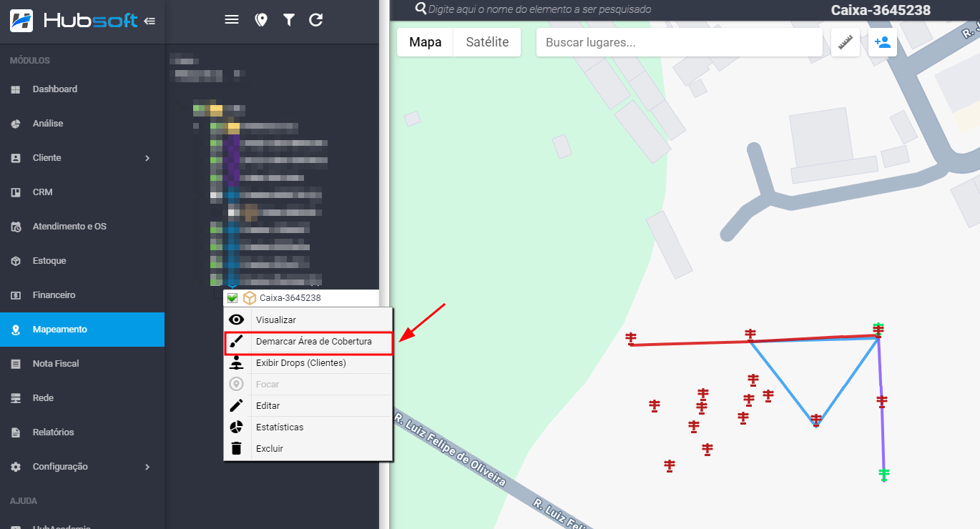Click the Cliente contact icon

pyautogui.click(x=16, y=158)
